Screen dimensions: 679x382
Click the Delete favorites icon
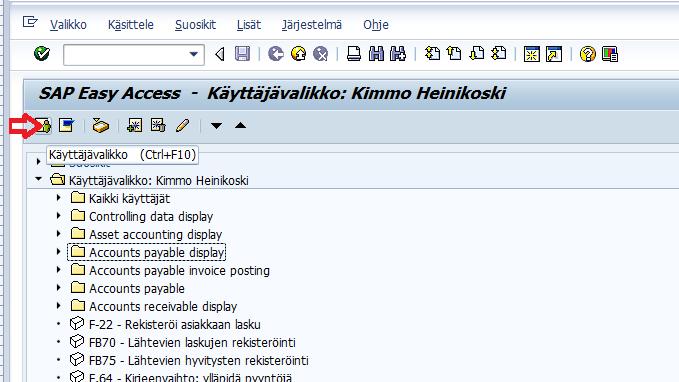(158, 126)
